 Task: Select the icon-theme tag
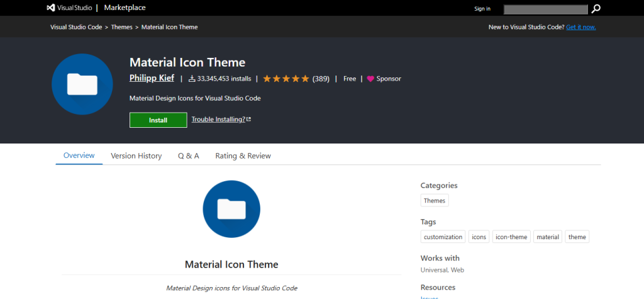coord(511,237)
